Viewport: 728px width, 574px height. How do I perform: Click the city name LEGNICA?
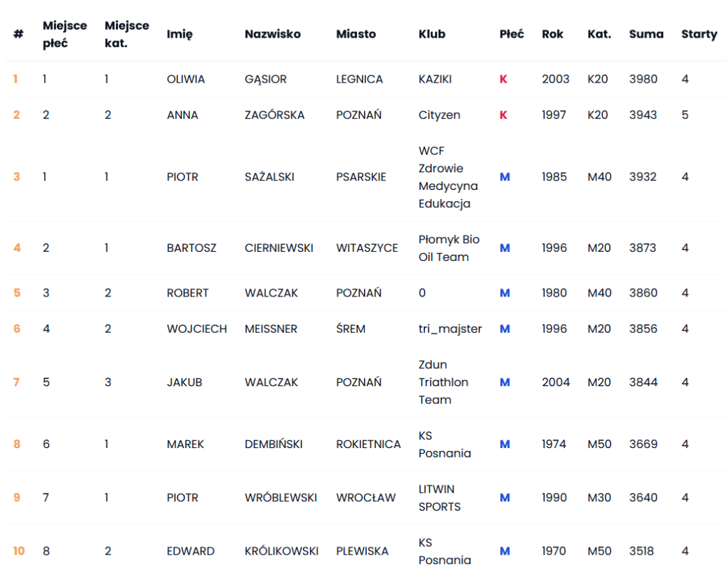click(359, 79)
